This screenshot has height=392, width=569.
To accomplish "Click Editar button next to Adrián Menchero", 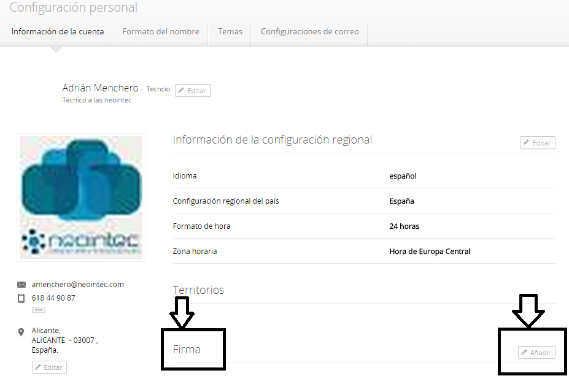I will [x=193, y=91].
